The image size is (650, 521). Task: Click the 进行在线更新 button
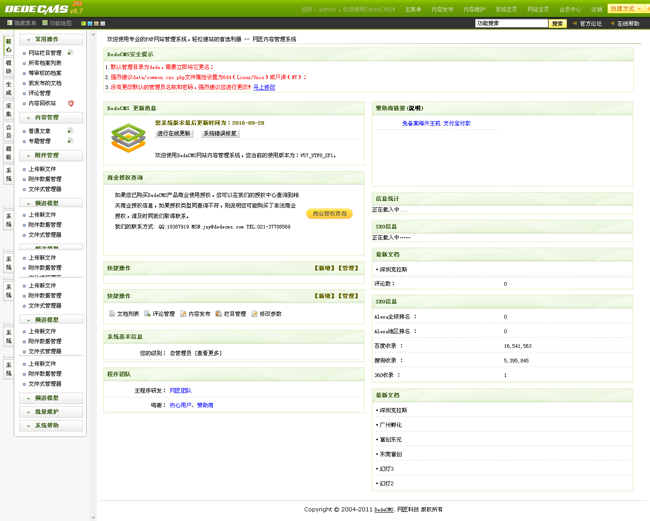tap(174, 134)
